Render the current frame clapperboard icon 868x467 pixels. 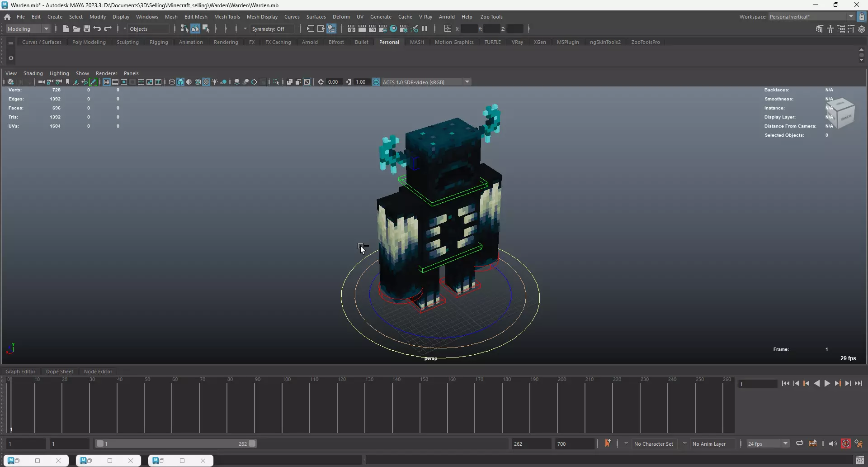tap(362, 29)
